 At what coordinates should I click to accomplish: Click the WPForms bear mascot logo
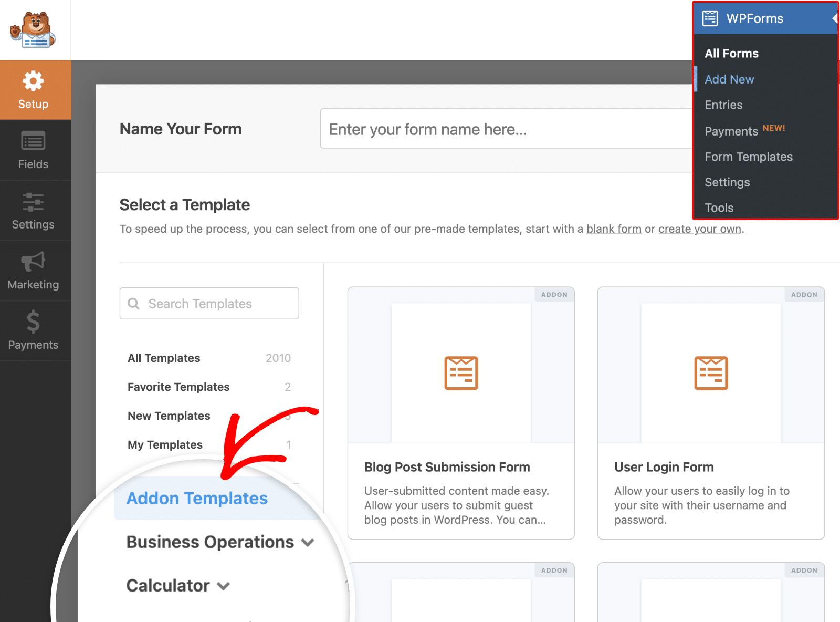(x=33, y=30)
